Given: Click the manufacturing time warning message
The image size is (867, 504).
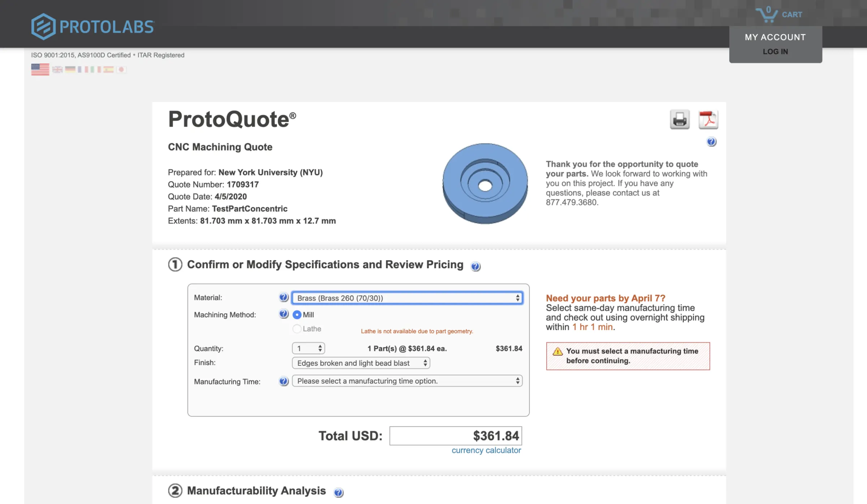Looking at the screenshot, I should pos(628,356).
